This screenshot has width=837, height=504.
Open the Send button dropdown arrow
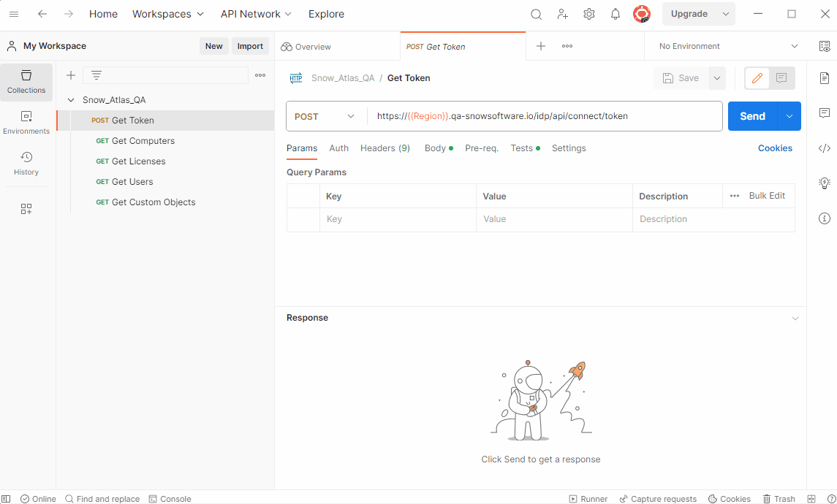point(789,116)
